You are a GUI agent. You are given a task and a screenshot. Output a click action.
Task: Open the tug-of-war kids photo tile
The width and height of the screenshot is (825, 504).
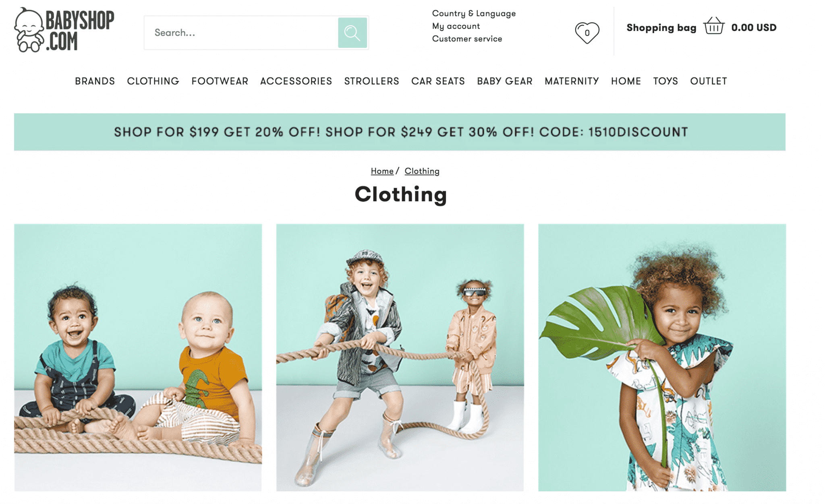pos(400,357)
